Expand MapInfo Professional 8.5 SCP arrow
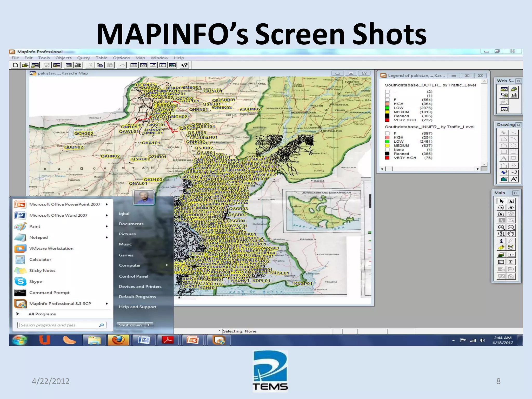This screenshot has width=532, height=399. [x=107, y=304]
